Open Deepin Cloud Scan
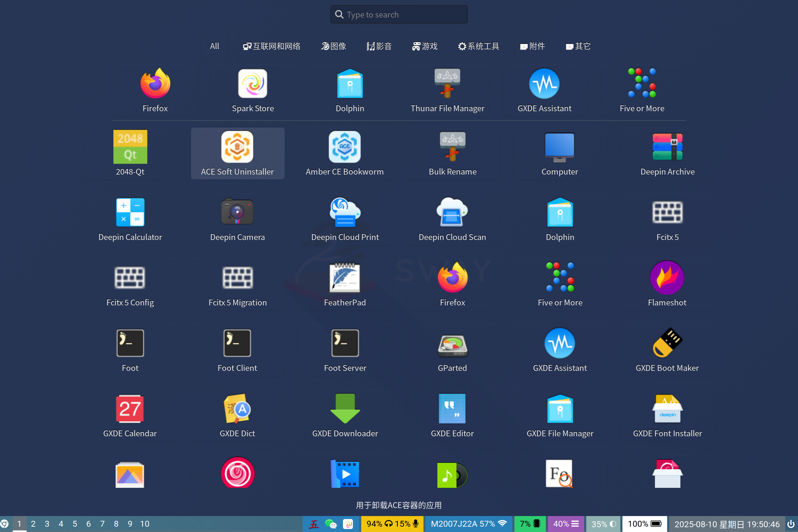 453,219
